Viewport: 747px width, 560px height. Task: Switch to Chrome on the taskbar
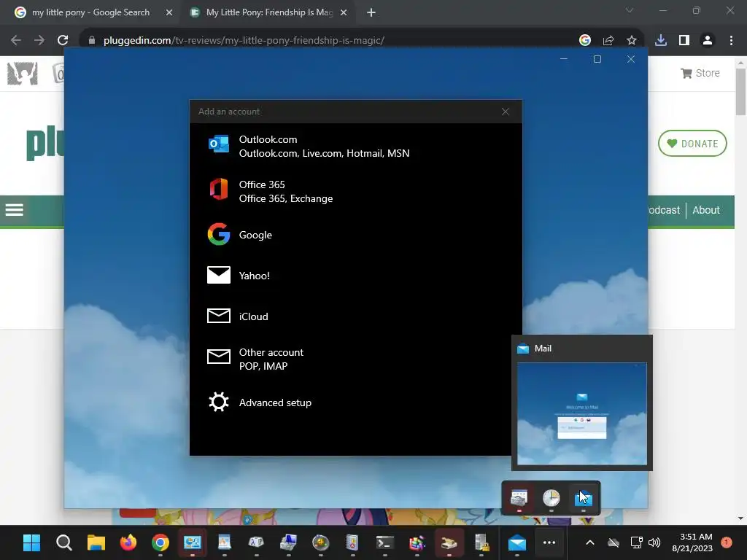point(160,542)
